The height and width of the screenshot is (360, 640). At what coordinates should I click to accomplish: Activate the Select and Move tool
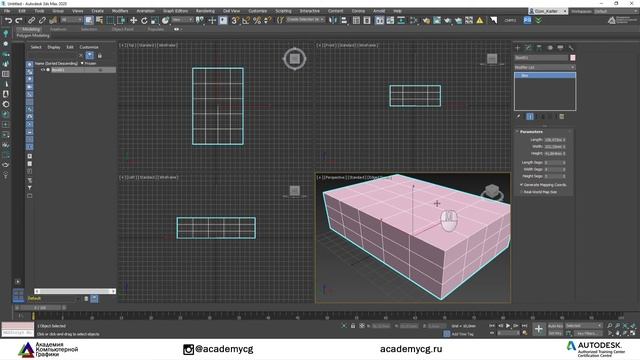click(x=133, y=20)
